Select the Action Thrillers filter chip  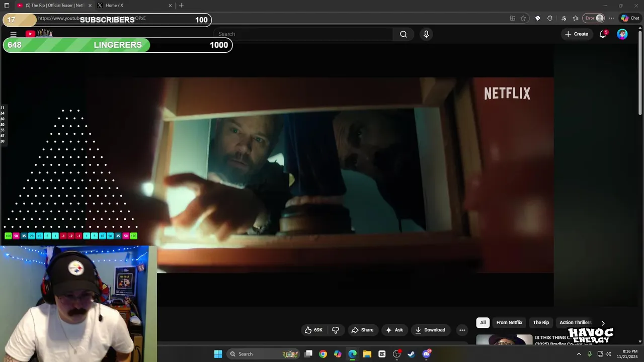click(575, 323)
